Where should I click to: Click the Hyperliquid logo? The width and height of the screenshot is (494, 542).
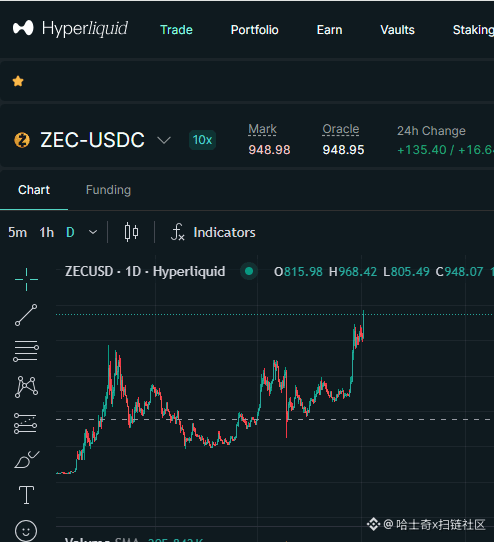pyautogui.click(x=71, y=29)
